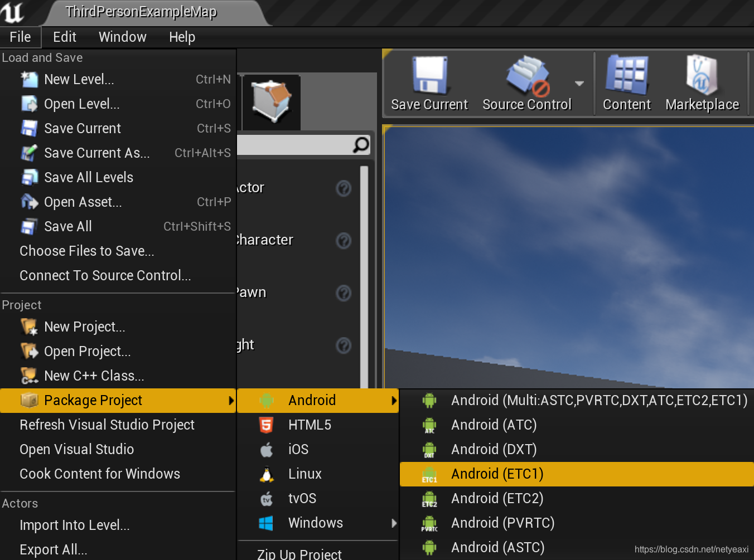
Task: Click the green Android robot icon in platforms
Action: pos(267,401)
